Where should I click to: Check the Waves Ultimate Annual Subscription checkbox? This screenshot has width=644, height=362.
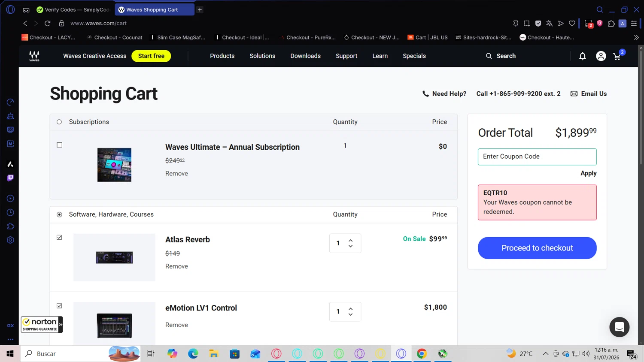coord(59,145)
